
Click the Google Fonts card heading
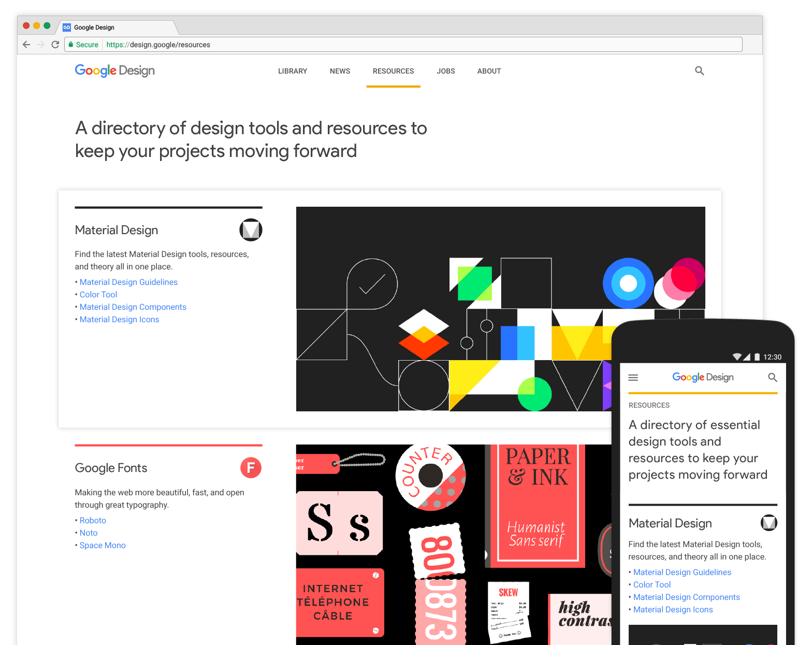[111, 468]
